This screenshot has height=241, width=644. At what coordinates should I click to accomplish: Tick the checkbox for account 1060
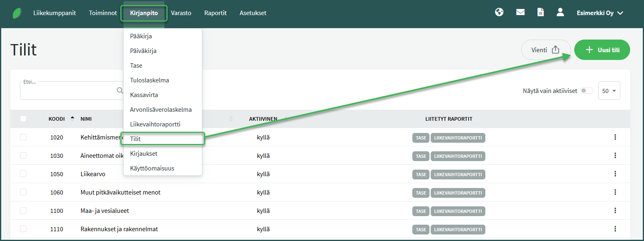tap(23, 192)
